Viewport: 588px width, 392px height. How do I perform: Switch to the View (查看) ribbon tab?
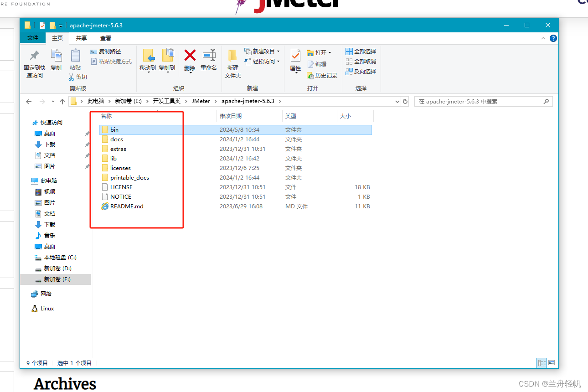pyautogui.click(x=106, y=38)
